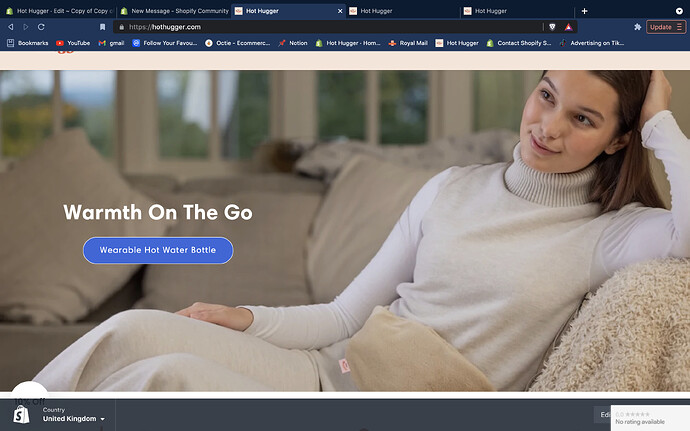Click Wearable Hot Water Bottle button
Image resolution: width=690 pixels, height=431 pixels.
click(x=158, y=250)
